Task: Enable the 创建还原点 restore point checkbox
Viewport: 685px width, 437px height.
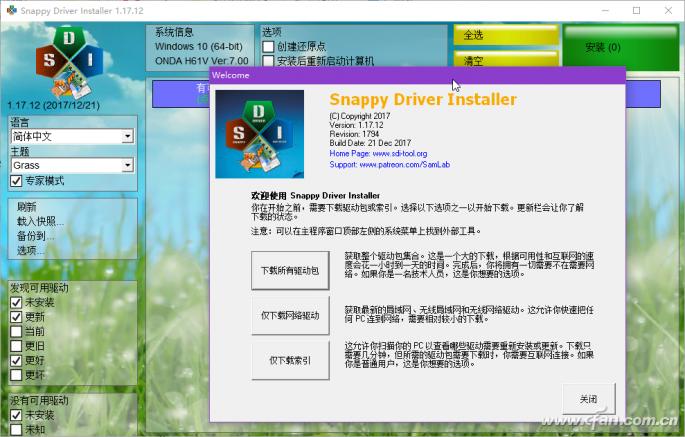Action: 268,47
